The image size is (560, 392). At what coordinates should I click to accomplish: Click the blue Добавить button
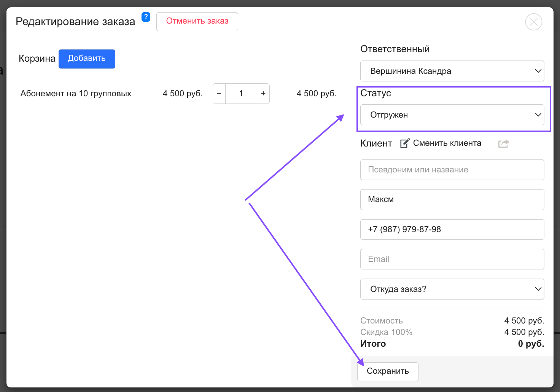[87, 59]
